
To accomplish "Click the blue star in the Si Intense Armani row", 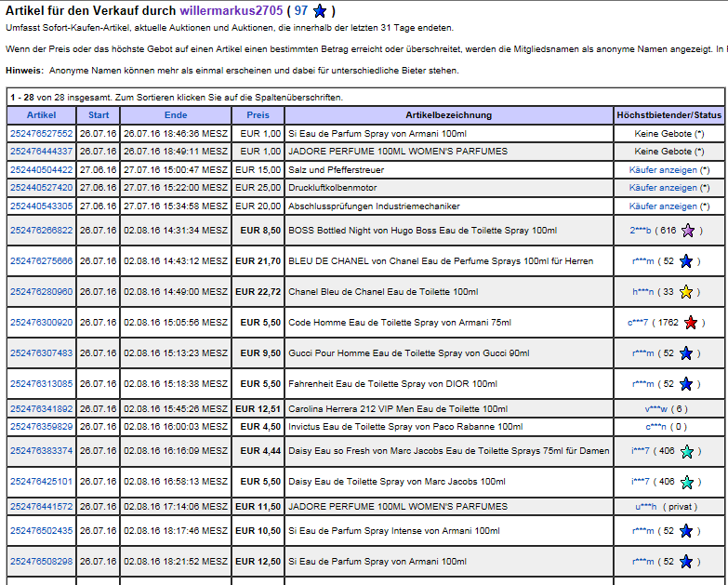I will [686, 531].
